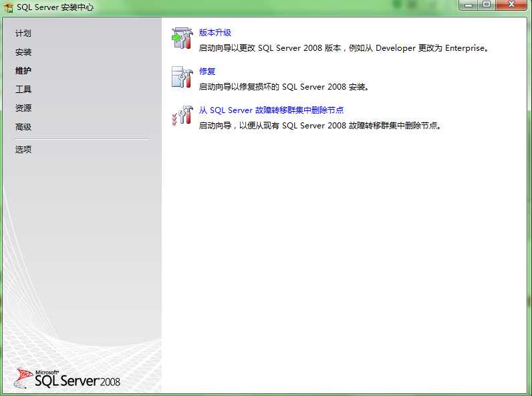The image size is (532, 396).
Task: Minimize the SQL Server 安装中心 window
Action: pos(469,5)
